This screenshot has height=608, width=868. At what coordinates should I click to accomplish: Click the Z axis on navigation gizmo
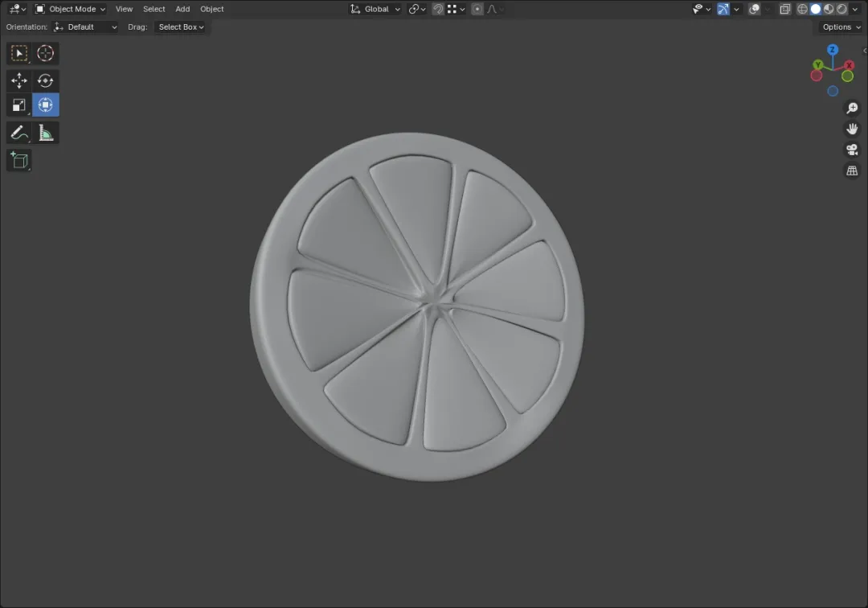pos(833,50)
